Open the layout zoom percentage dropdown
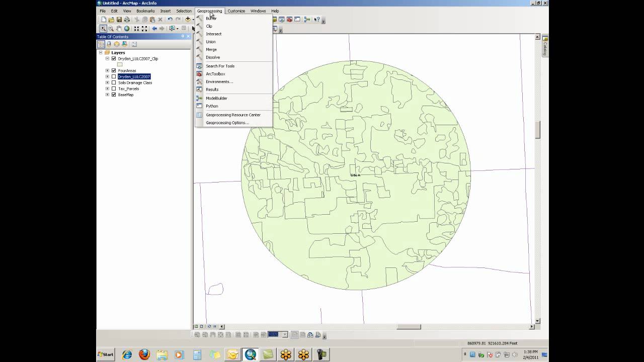 (x=285, y=334)
